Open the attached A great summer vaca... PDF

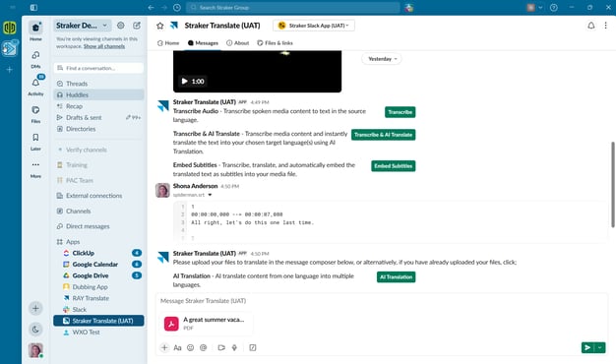(x=206, y=324)
